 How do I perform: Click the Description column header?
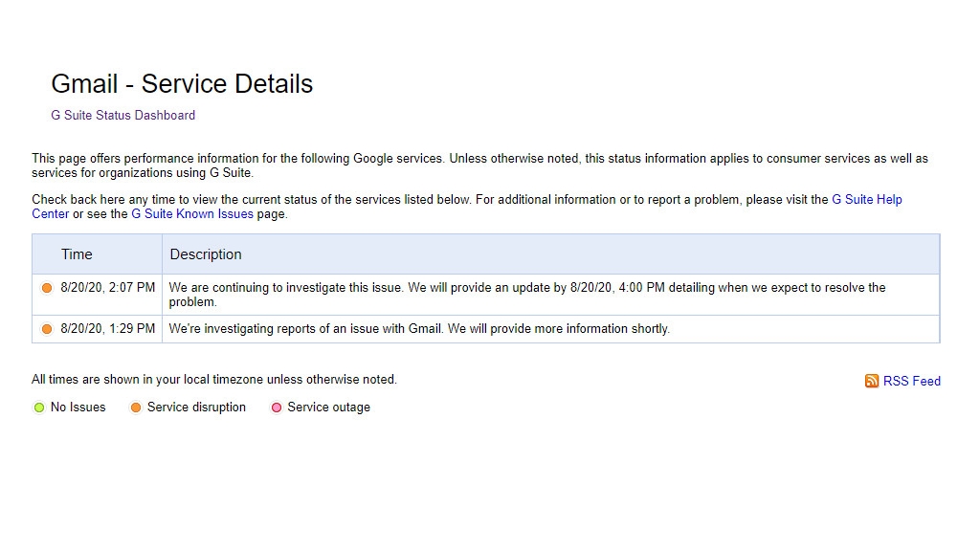206,254
